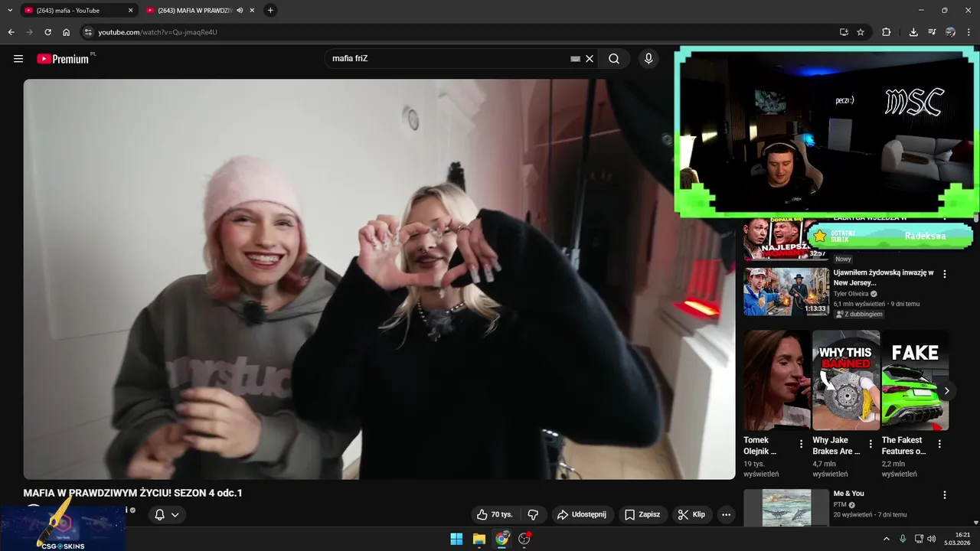This screenshot has height=551, width=980.
Task: Open options for the Tyler Oliveira video
Action: (945, 274)
